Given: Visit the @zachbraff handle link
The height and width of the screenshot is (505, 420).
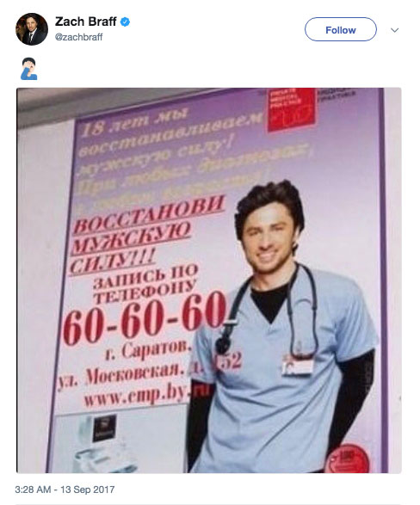Looking at the screenshot, I should pos(78,37).
